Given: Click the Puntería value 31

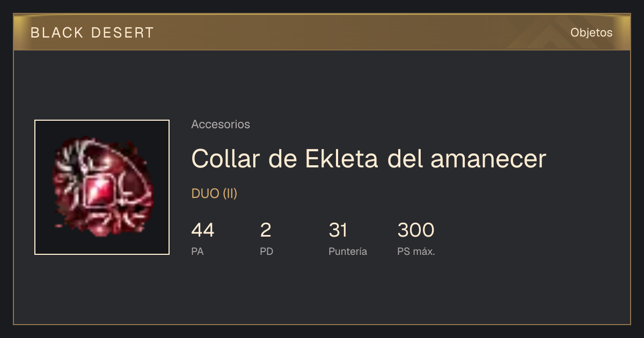Looking at the screenshot, I should click(x=338, y=230).
